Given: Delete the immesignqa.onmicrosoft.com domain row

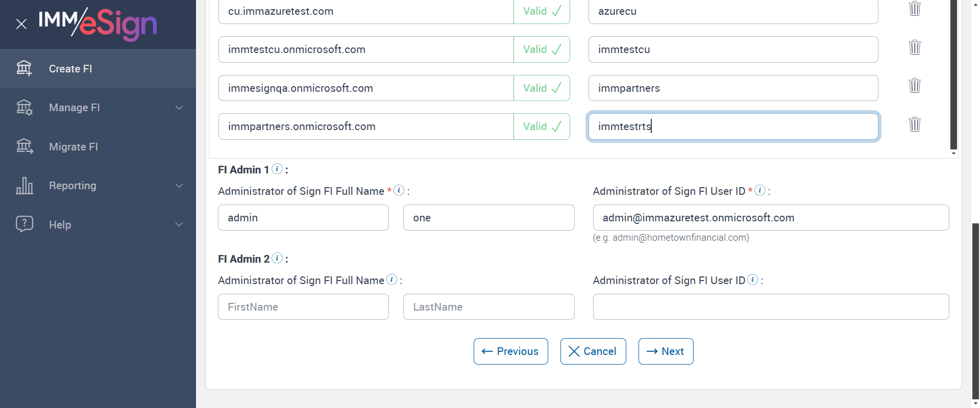Looking at the screenshot, I should tap(915, 86).
